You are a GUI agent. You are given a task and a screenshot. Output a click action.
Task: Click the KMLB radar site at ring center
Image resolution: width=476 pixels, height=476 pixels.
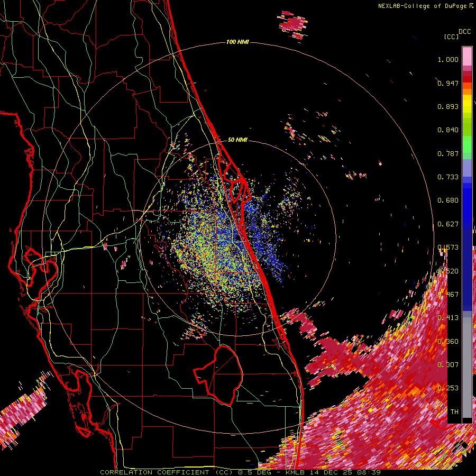(237, 237)
